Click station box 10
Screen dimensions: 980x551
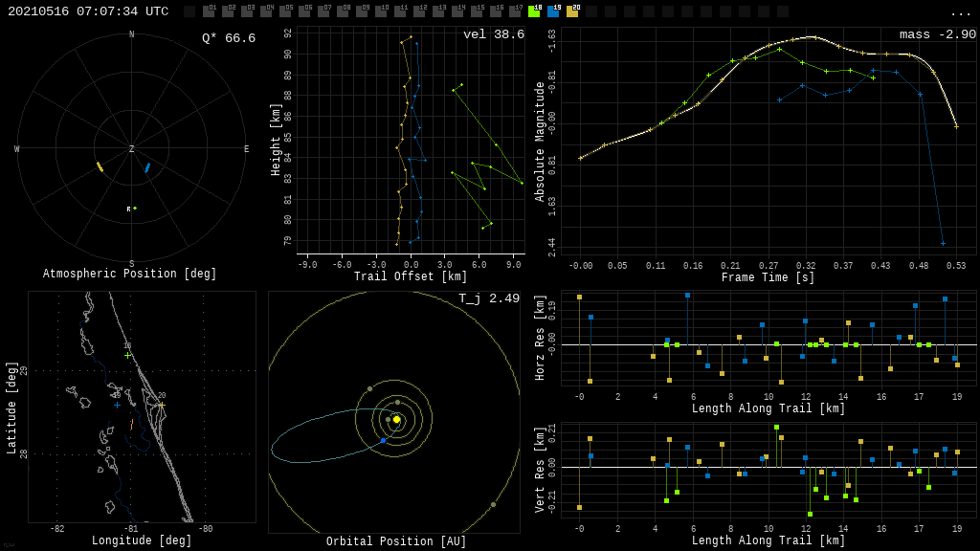pos(381,11)
